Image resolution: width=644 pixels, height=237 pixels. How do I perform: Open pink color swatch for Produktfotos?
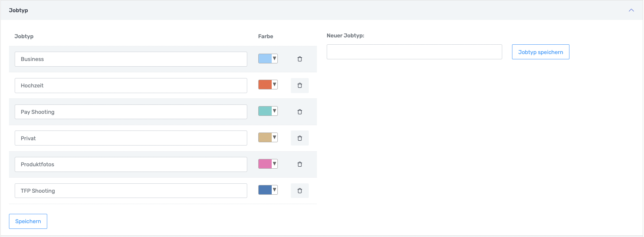pos(268,164)
